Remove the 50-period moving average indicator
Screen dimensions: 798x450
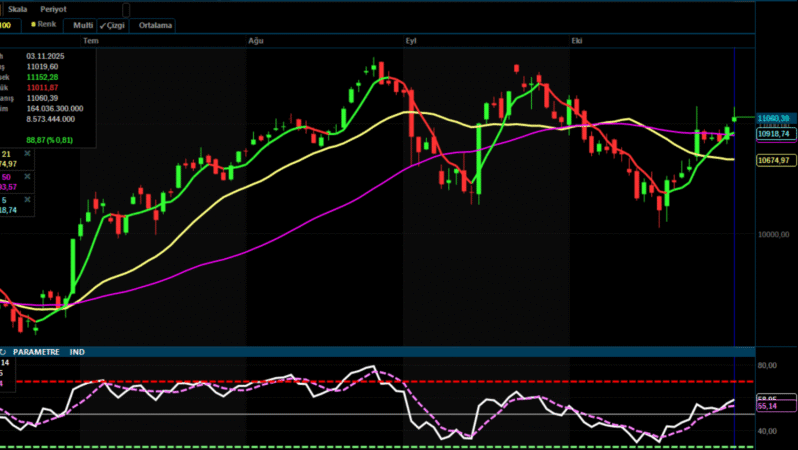tap(27, 177)
